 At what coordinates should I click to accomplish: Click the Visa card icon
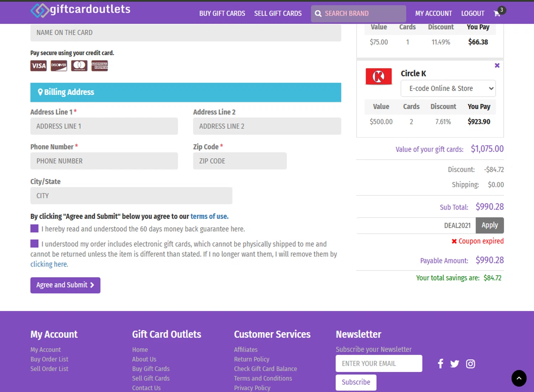38,66
